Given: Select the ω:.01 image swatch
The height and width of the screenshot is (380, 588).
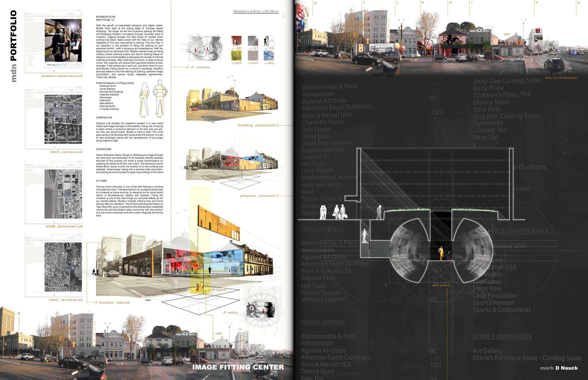Looking at the screenshot, I should 253,41.
